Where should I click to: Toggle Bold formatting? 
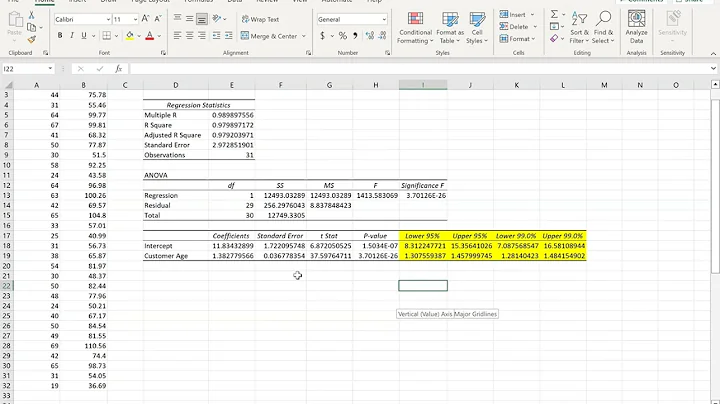[x=60, y=35]
